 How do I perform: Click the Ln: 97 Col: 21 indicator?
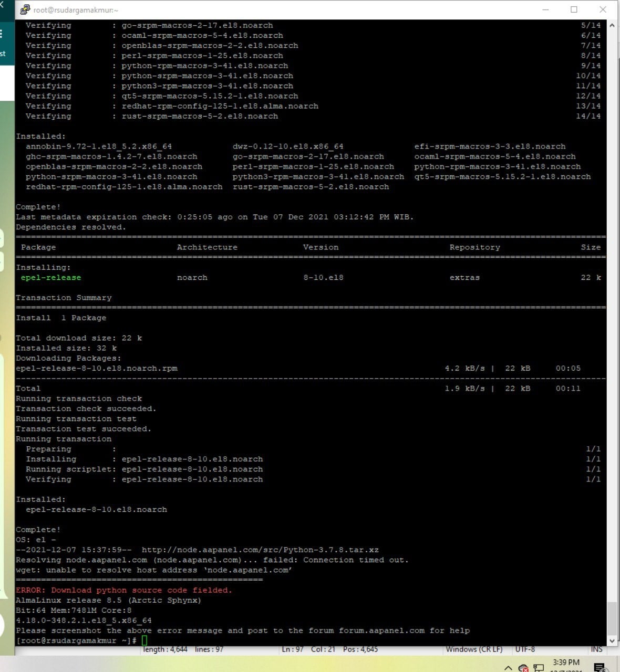tap(309, 649)
